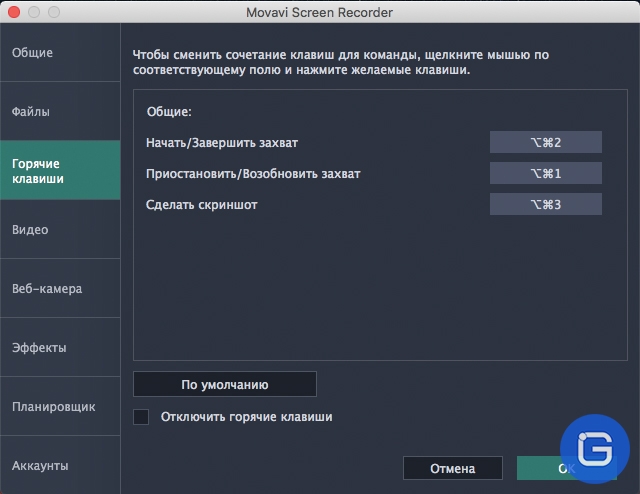Image resolution: width=640 pixels, height=494 pixels.
Task: Click the ⌥⌘3 screenshot hotkey field
Action: (x=546, y=204)
